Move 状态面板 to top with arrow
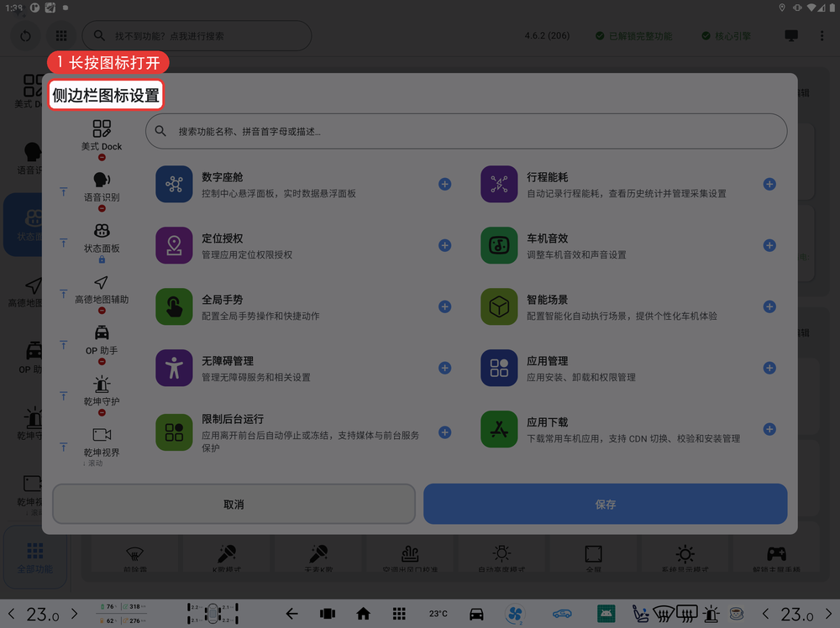The width and height of the screenshot is (840, 628). pyautogui.click(x=63, y=243)
